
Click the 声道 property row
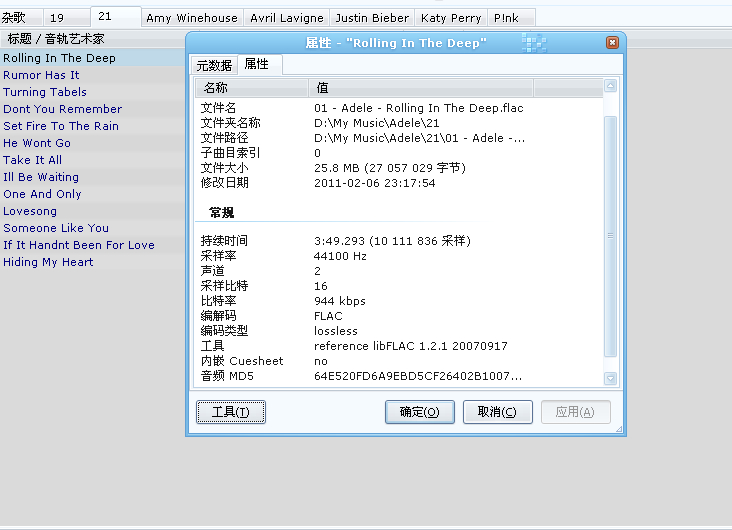[x=399, y=271]
